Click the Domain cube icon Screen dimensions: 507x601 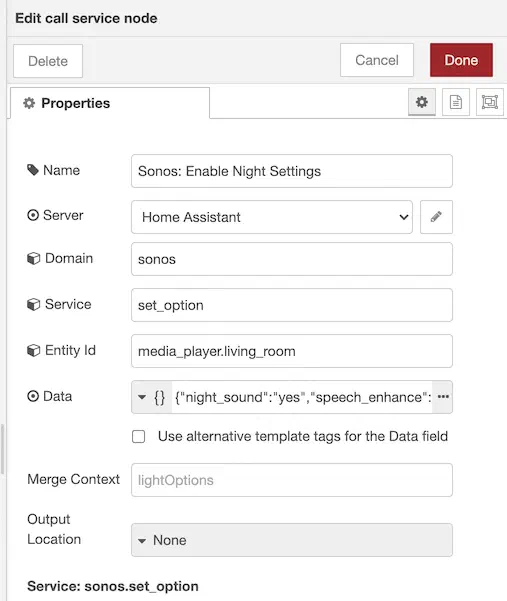coord(33,258)
